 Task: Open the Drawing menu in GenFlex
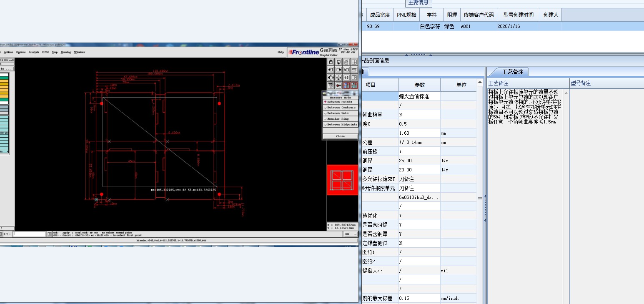66,52
